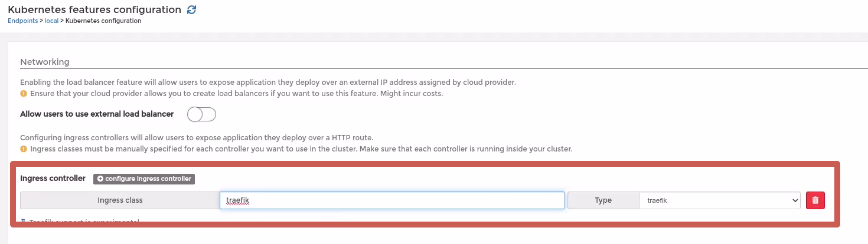The image size is (868, 244).
Task: Enable external load balancer toggle
Action: (201, 114)
